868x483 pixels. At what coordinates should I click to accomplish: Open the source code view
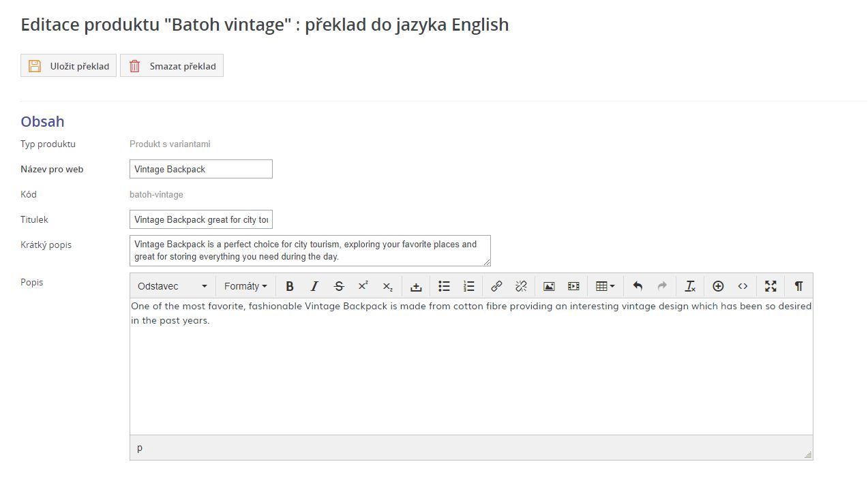coord(743,286)
